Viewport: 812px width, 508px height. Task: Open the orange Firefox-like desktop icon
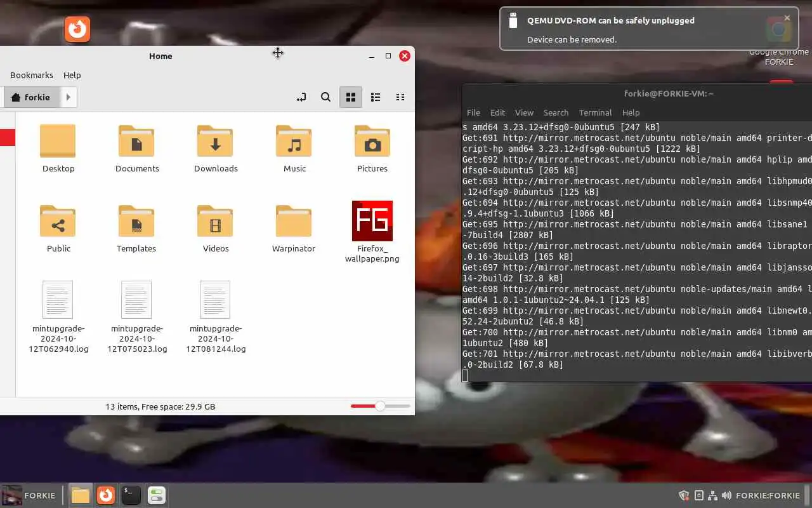77,29
